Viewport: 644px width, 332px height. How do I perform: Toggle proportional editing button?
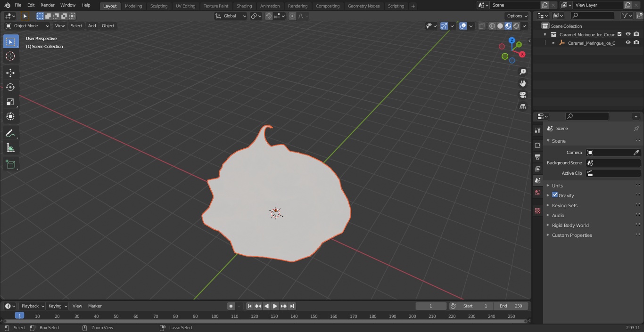pos(292,16)
